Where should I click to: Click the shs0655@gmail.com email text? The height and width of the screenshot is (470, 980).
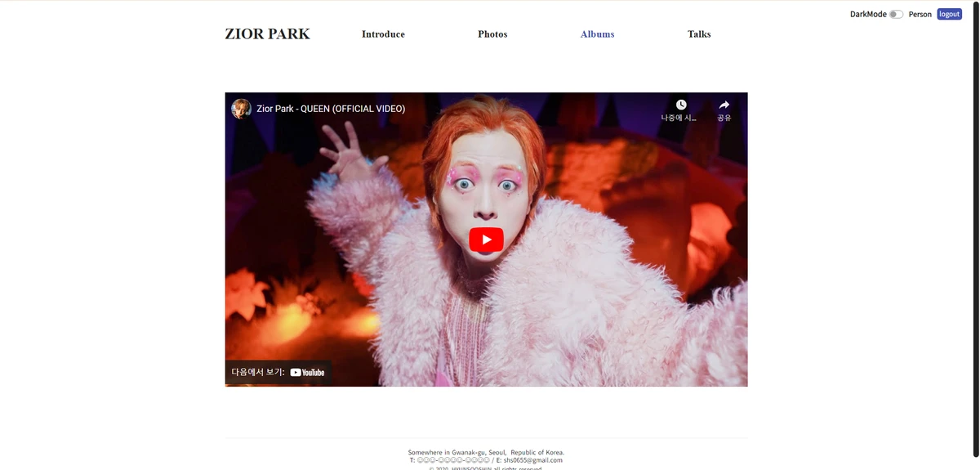[x=532, y=460]
